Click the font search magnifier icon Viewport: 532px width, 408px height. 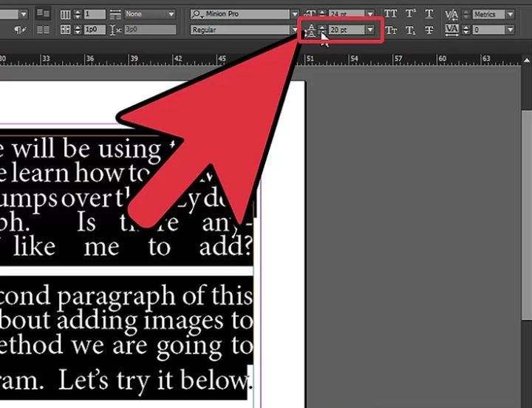197,14
